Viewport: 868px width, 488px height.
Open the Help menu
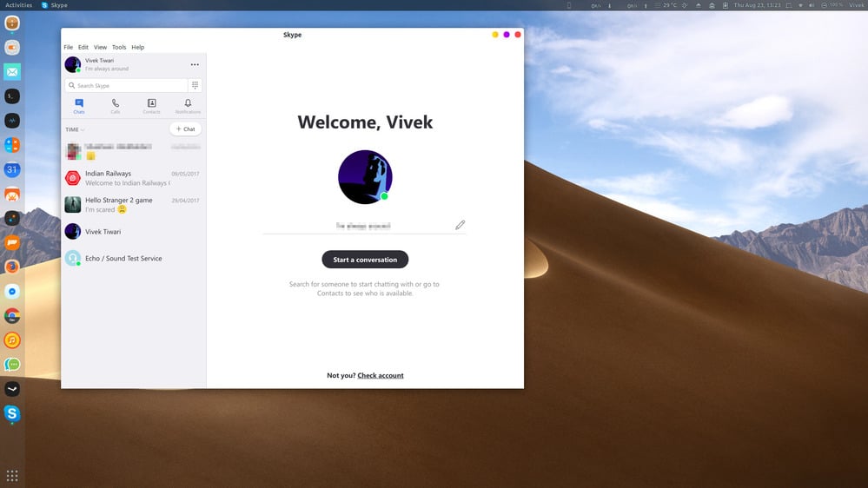click(x=138, y=47)
